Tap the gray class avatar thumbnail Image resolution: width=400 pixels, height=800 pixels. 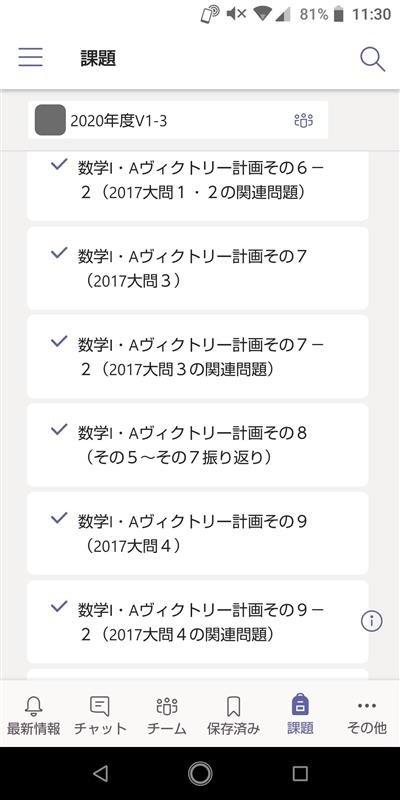point(50,120)
